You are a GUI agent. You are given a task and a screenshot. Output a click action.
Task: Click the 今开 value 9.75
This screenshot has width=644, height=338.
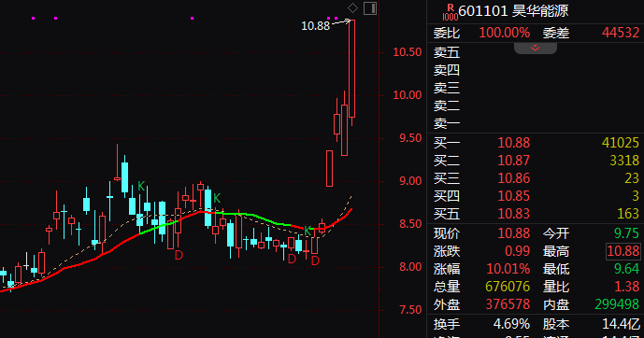click(626, 233)
